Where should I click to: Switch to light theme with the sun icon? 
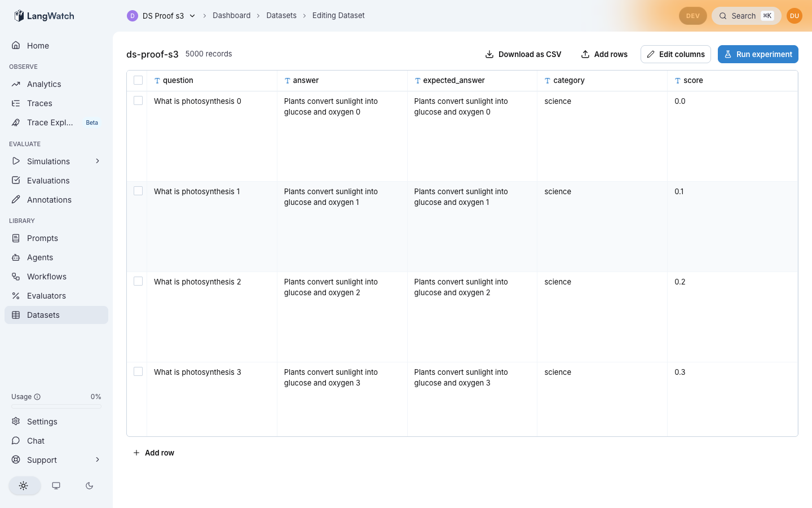point(24,485)
